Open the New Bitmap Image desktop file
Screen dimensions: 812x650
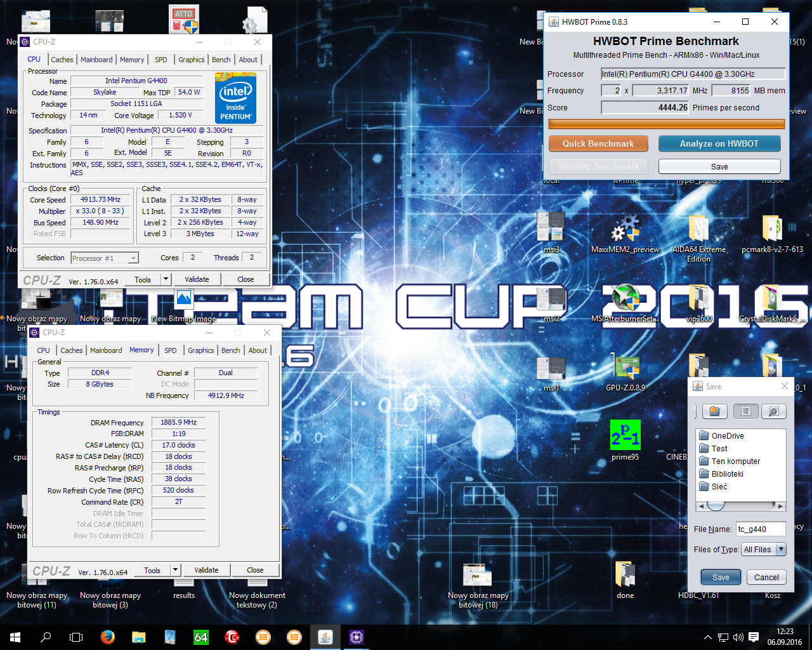184,305
